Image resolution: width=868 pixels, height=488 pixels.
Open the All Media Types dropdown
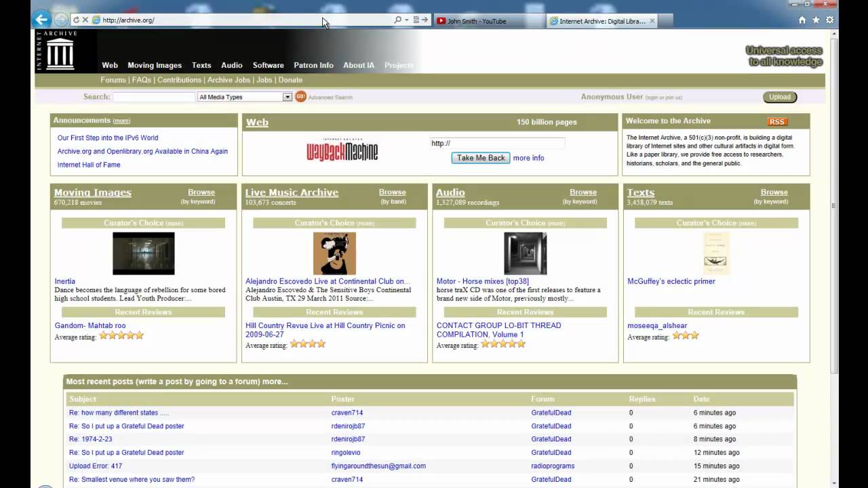tap(245, 97)
